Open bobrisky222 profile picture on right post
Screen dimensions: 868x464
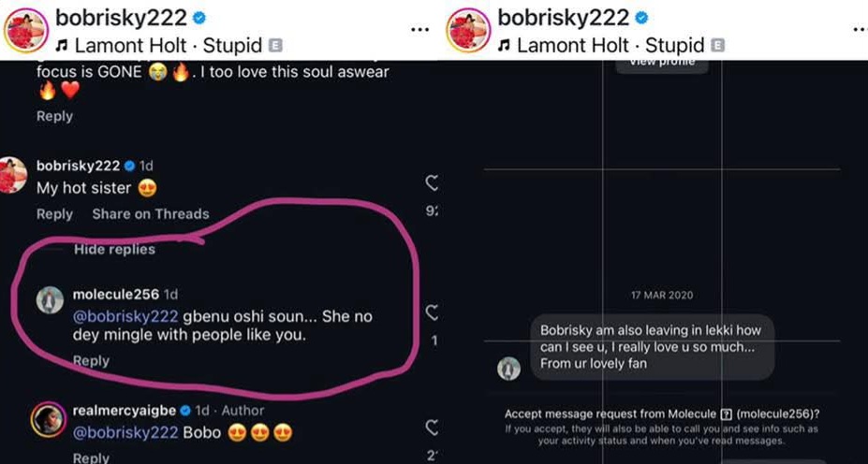click(469, 29)
